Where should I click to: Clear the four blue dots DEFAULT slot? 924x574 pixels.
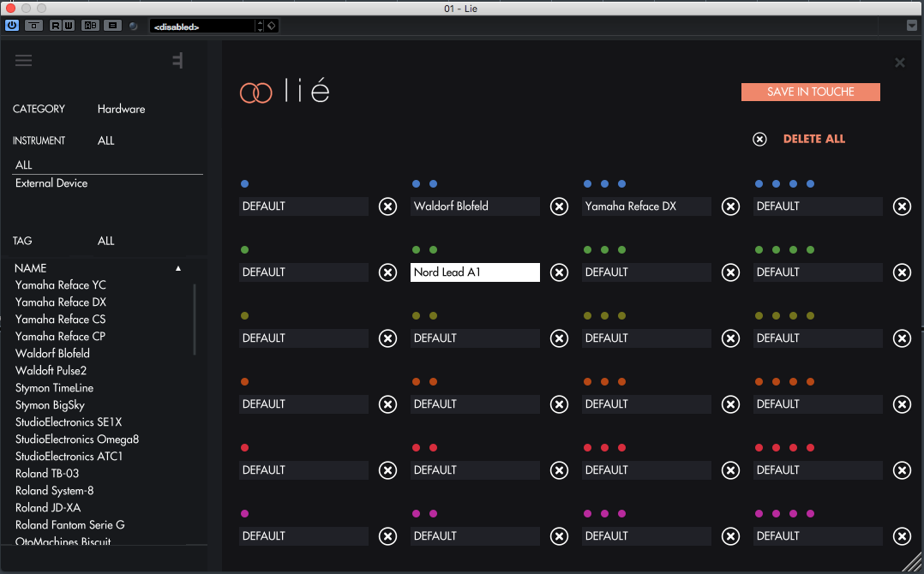point(903,206)
